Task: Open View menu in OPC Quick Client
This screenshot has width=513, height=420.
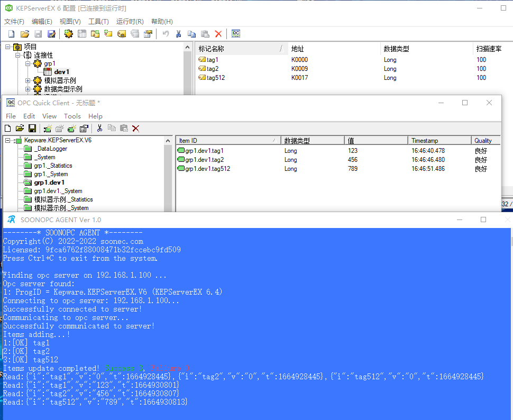Action: click(49, 116)
